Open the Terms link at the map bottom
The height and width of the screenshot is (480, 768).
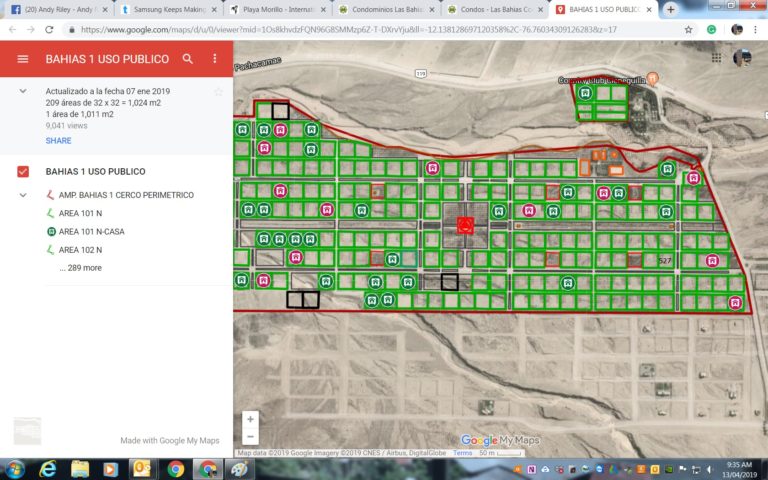pos(462,453)
